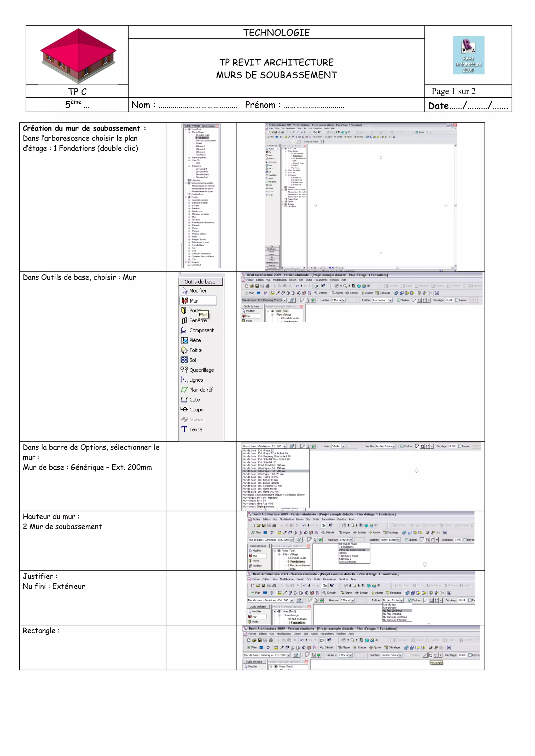Click the Outils de base header of the large panel
Image resolution: width=535 pixels, height=756 pixels.
point(200,281)
